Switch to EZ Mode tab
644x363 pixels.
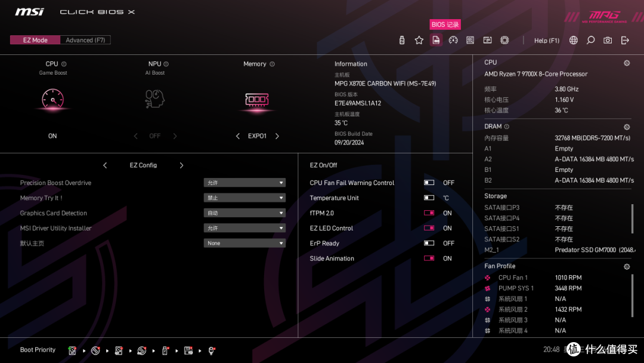coord(35,40)
